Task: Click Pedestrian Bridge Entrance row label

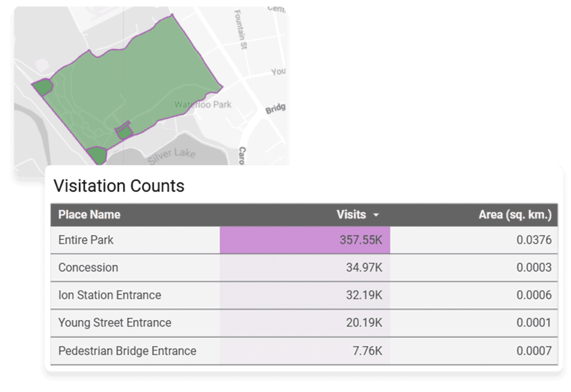Action: tap(127, 351)
